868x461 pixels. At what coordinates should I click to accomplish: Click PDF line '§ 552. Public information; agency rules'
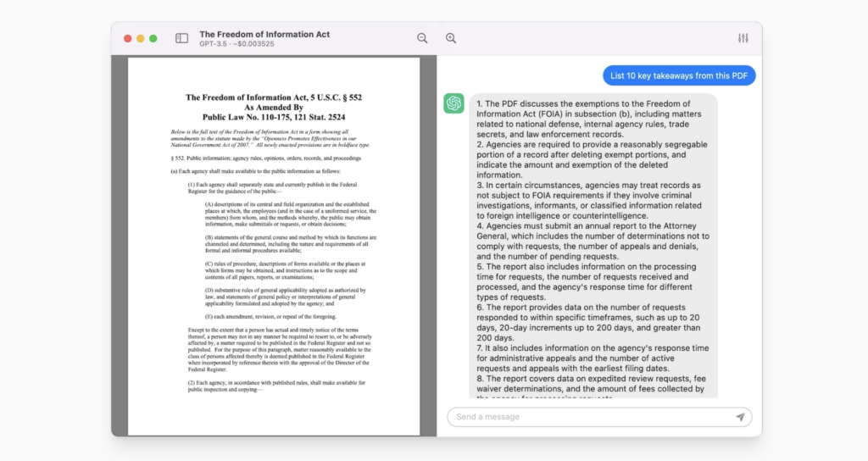click(x=265, y=158)
